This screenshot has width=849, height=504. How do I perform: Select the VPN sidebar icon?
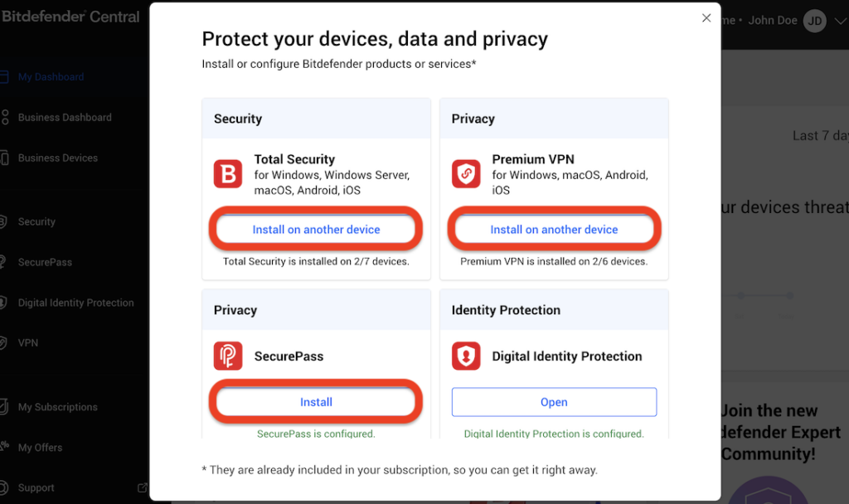5,342
